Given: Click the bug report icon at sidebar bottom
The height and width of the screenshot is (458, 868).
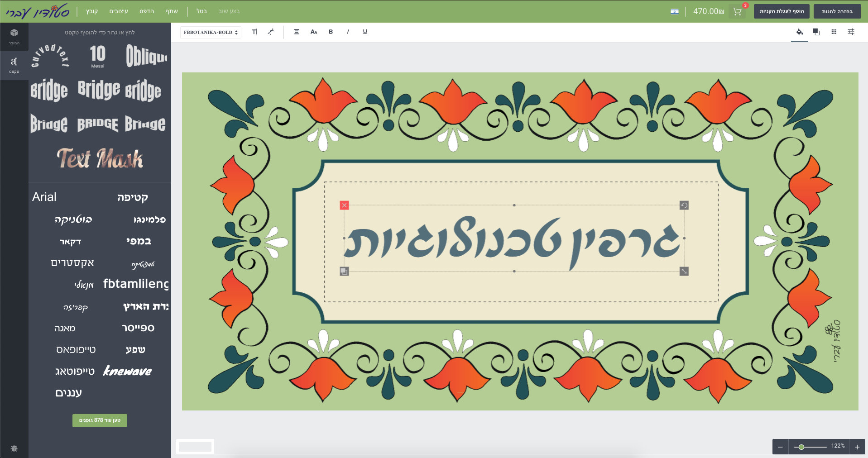Looking at the screenshot, I should point(14,448).
